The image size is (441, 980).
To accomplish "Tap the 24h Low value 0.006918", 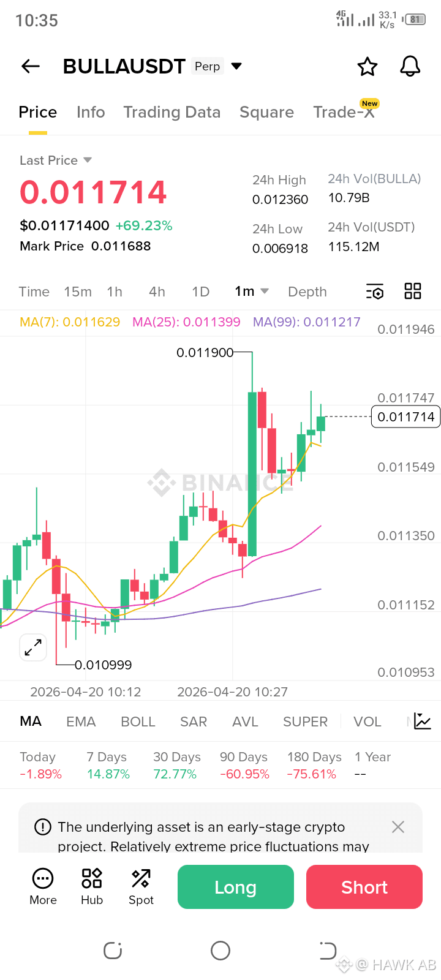I will pos(280,249).
